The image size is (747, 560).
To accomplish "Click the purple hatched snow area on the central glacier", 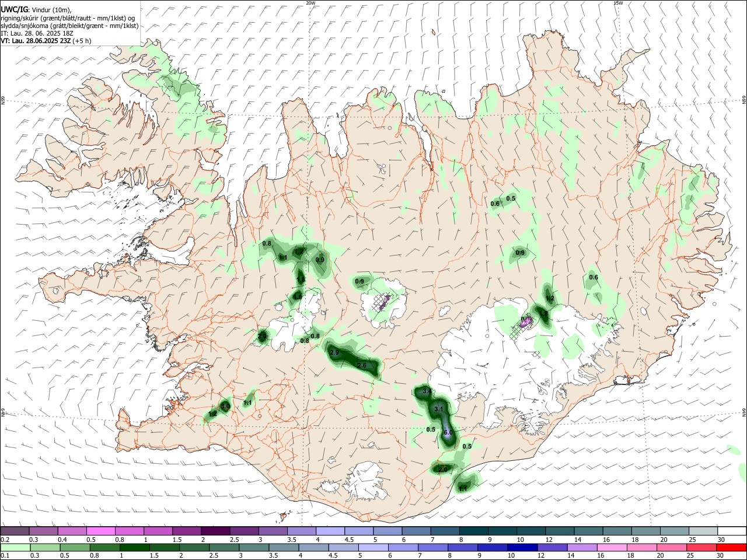I will 382,302.
